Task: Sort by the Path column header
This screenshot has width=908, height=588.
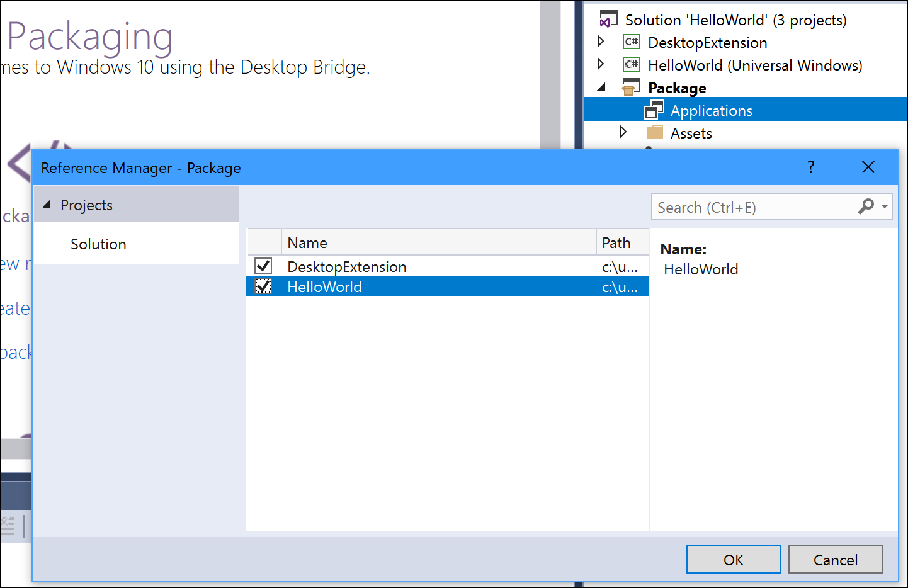Action: [x=622, y=242]
